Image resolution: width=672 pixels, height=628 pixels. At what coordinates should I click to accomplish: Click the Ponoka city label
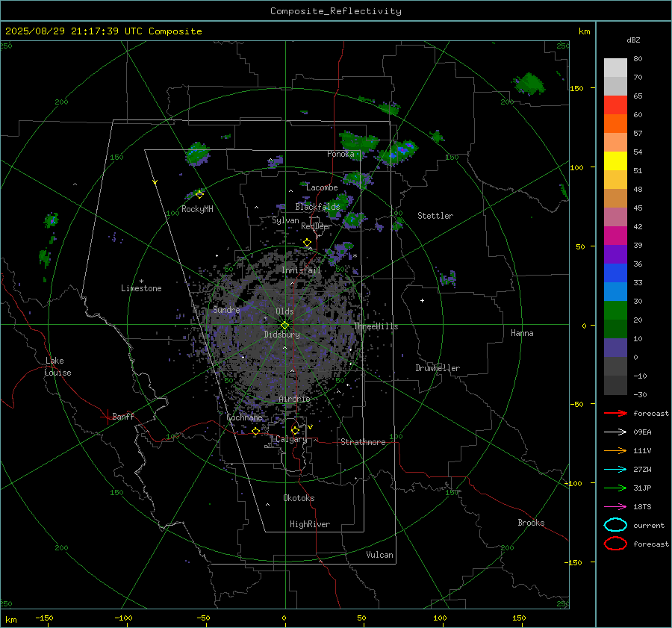340,154
